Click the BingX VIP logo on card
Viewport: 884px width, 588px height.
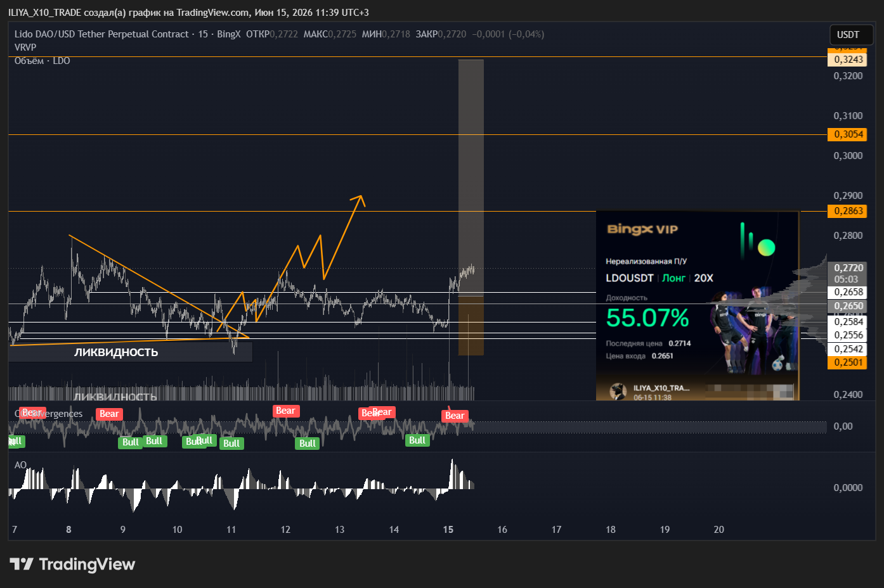642,229
